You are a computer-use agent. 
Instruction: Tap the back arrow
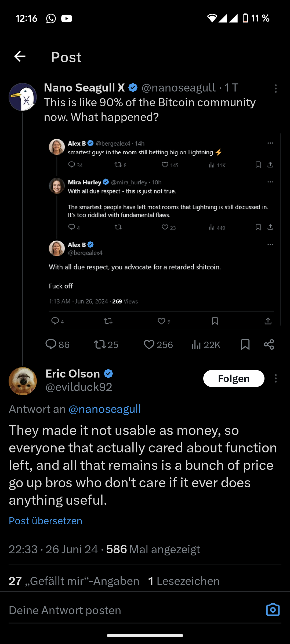20,57
